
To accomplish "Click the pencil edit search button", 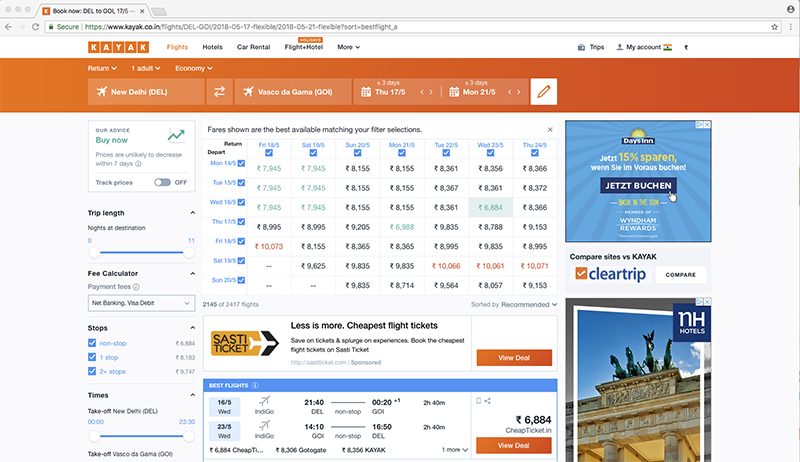I will pos(543,92).
